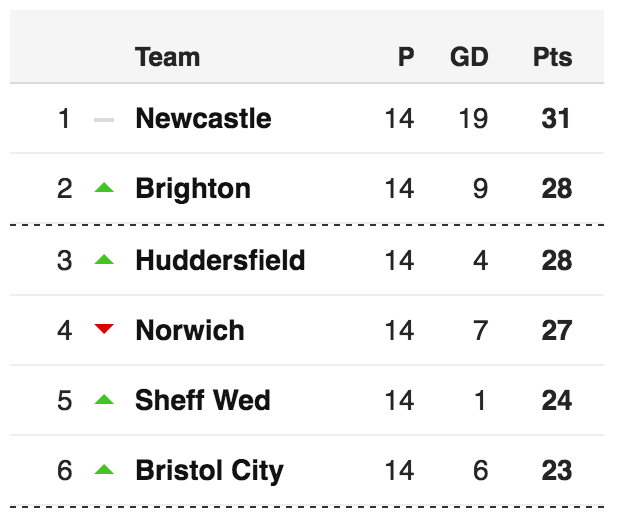Click the GD column header
Image resolution: width=618 pixels, height=516 pixels.
coord(469,57)
